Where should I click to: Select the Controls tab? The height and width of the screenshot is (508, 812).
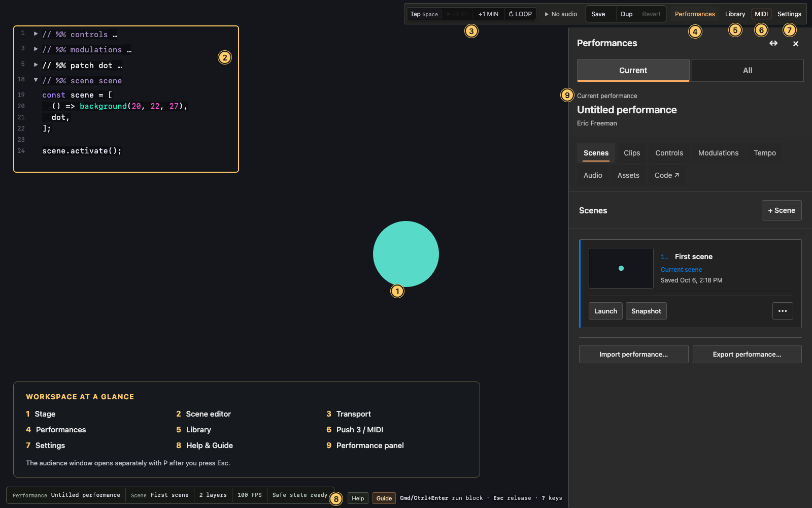click(669, 153)
